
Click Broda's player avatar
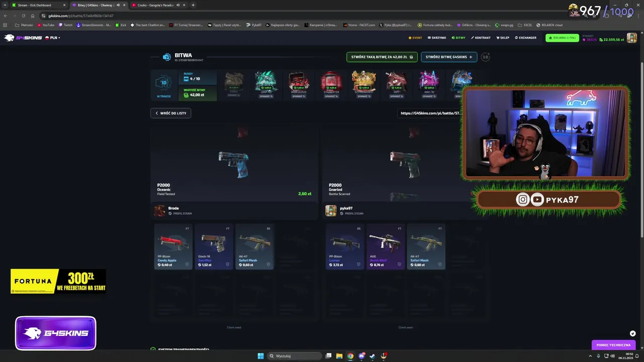[159, 211]
